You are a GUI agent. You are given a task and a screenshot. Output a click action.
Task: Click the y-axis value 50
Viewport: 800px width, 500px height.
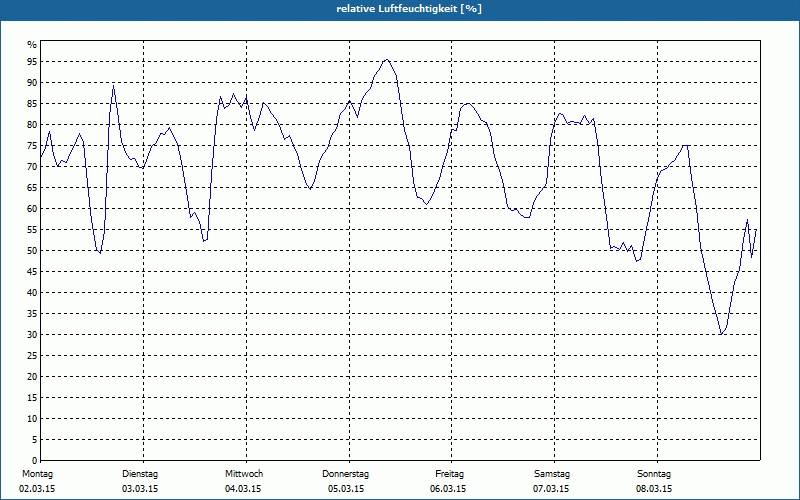click(x=32, y=251)
